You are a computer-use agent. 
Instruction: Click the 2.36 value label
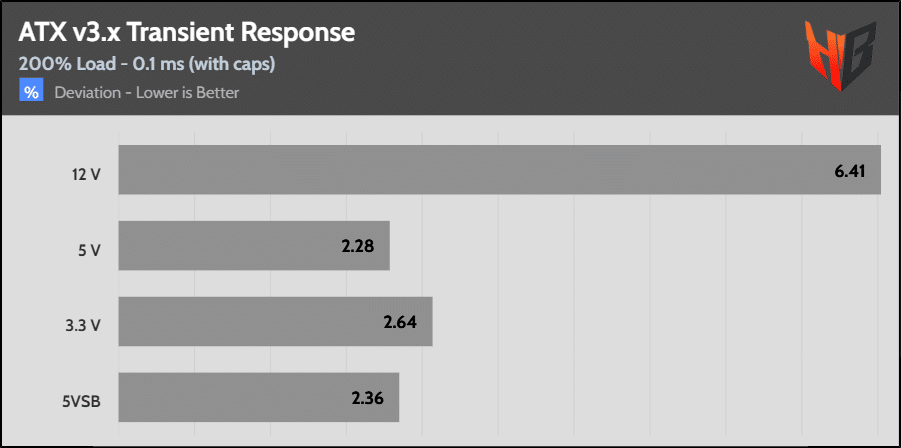click(x=368, y=398)
